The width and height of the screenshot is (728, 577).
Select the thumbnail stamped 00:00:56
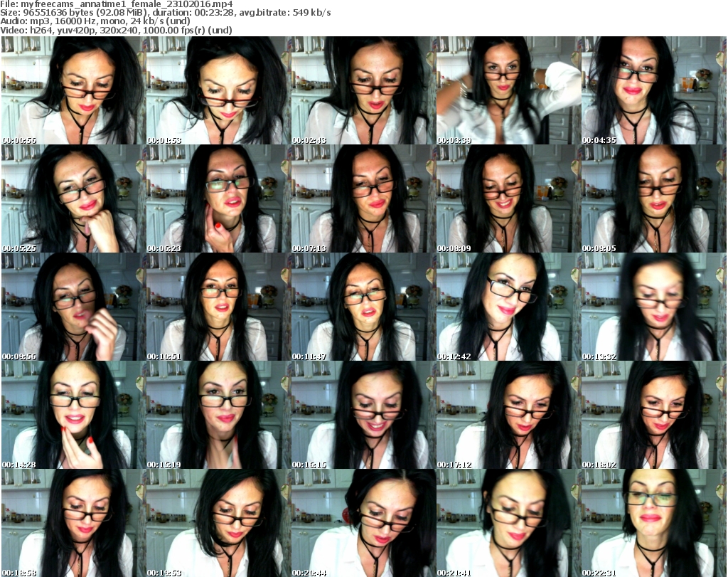pyautogui.click(x=73, y=90)
